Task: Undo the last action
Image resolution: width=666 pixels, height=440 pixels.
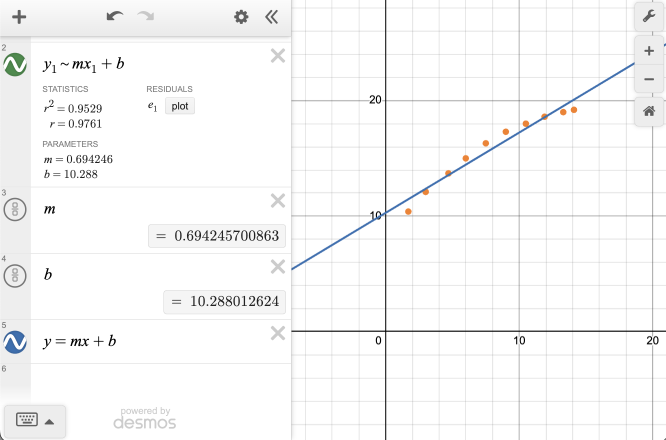Action: [x=114, y=17]
